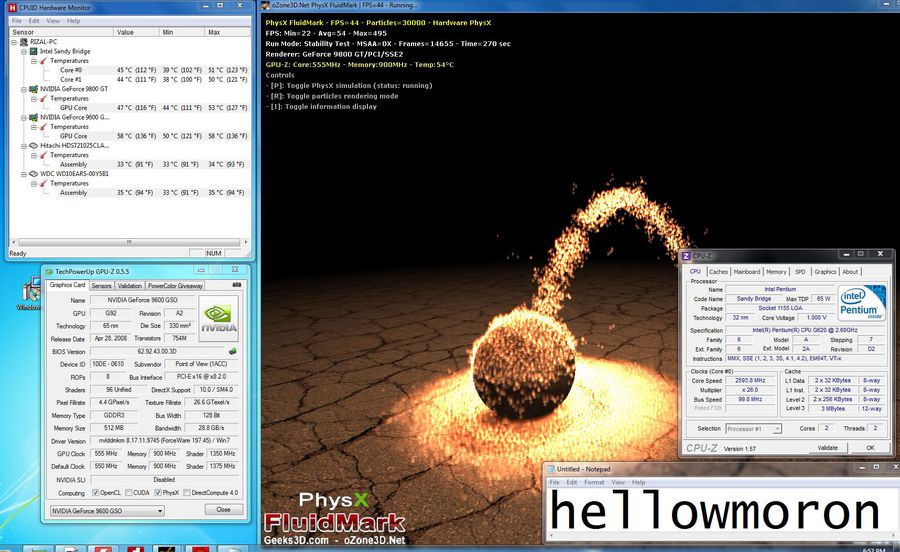Click thermometer icon under WDC WD10EARS drive
The image size is (900, 552).
pos(44,184)
